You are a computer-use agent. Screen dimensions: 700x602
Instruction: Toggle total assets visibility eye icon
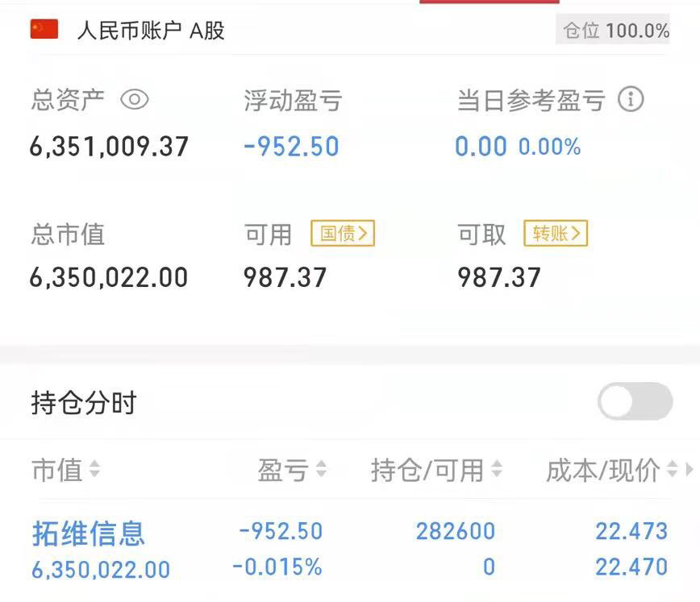click(x=135, y=99)
